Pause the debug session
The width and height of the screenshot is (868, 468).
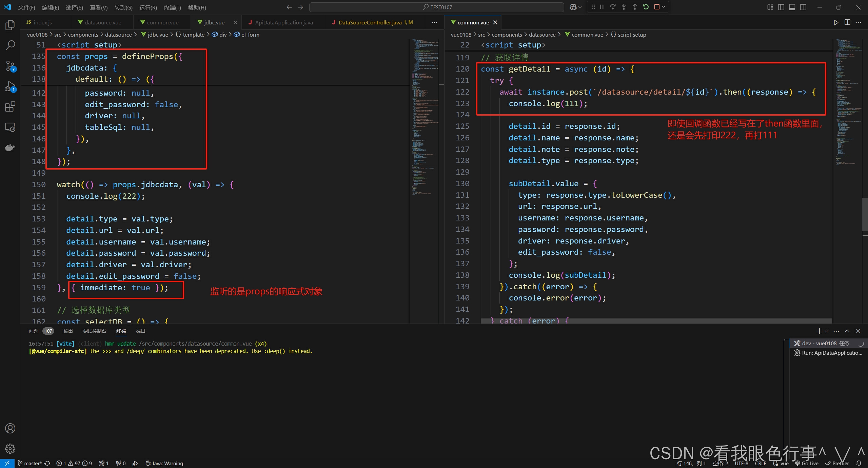coord(602,7)
